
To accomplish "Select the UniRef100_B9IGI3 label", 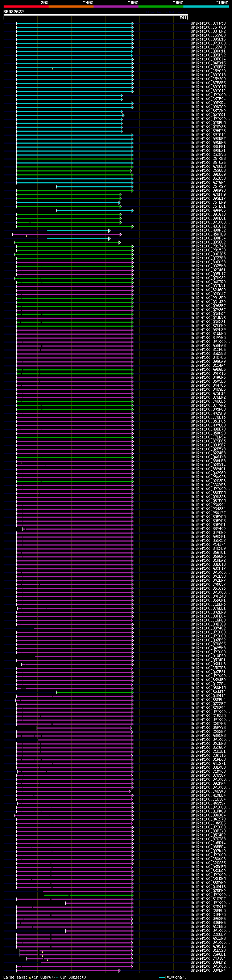I will tap(208, 75).
